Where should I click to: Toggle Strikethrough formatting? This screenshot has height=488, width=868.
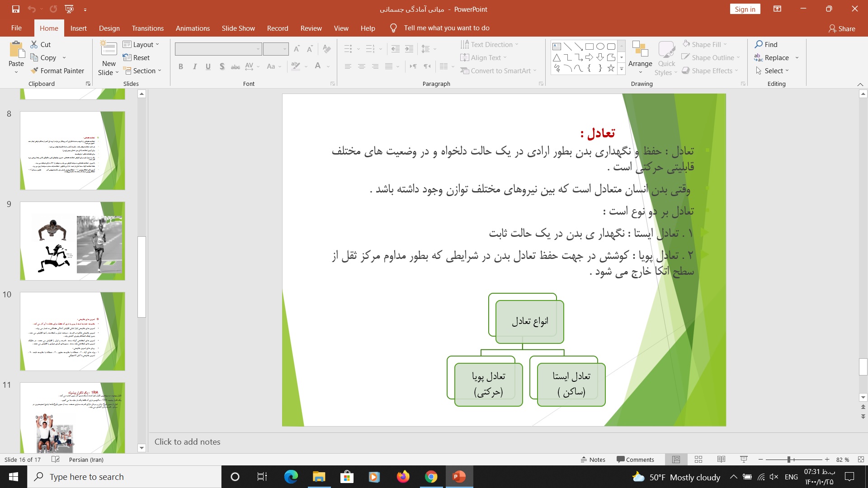coord(236,66)
